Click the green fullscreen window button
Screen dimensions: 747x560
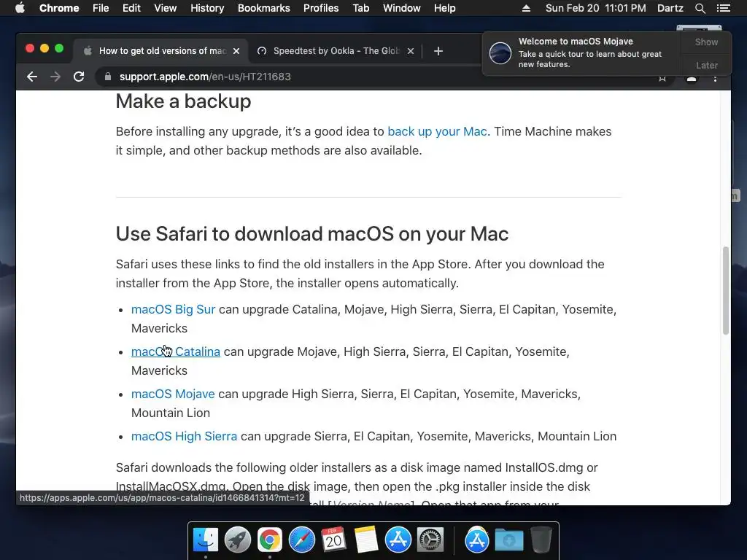59,48
